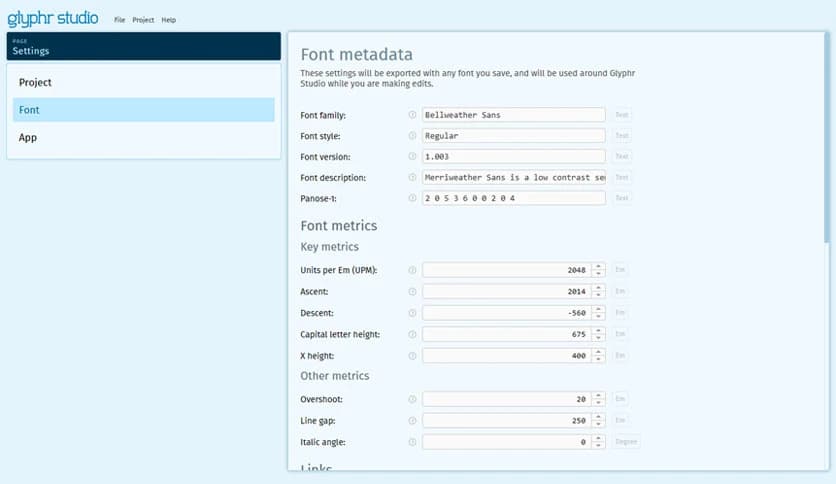
Task: Click info icon beside Line gap
Action: [x=412, y=421]
